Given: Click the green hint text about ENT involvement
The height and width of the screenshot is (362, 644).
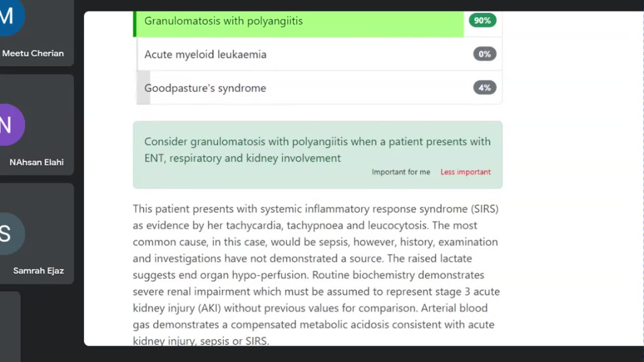Looking at the screenshot, I should 317,149.
